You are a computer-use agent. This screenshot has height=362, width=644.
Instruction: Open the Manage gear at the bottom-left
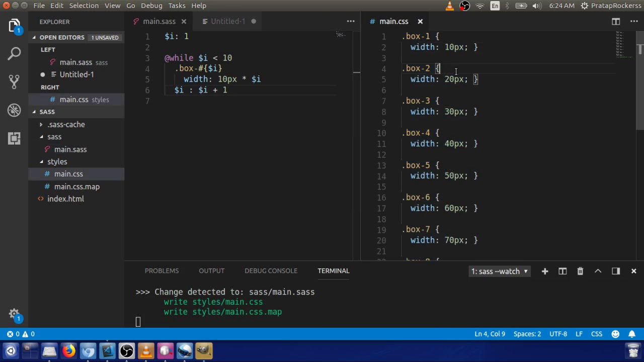14,314
